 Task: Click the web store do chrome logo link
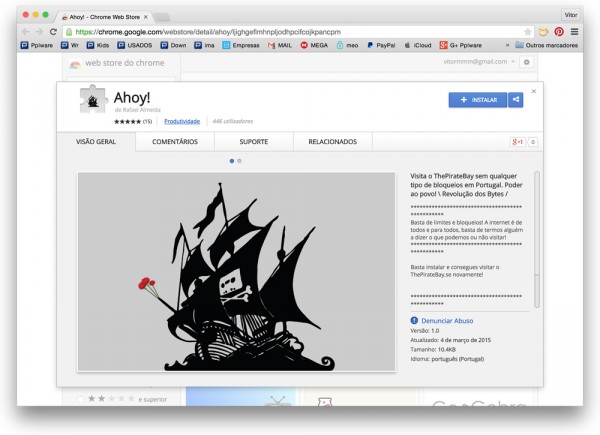pos(117,63)
